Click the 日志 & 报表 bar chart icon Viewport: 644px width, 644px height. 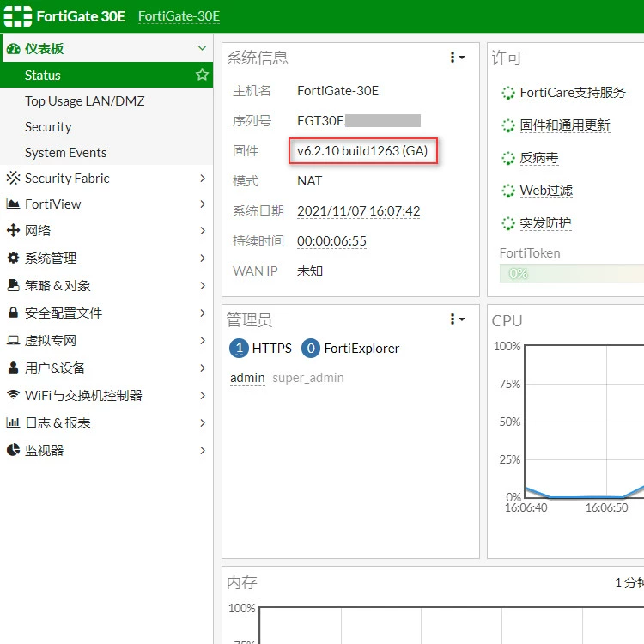pos(13,422)
